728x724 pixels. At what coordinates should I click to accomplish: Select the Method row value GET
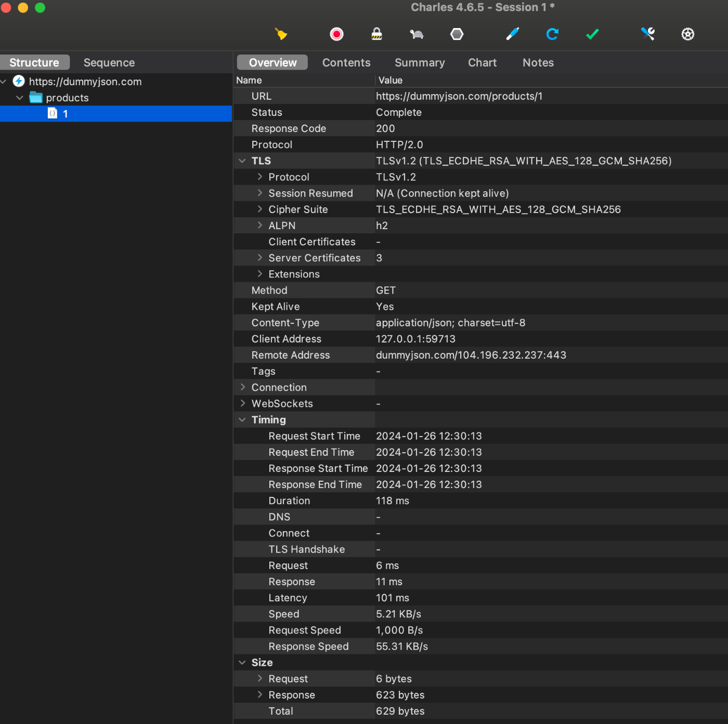click(x=386, y=290)
